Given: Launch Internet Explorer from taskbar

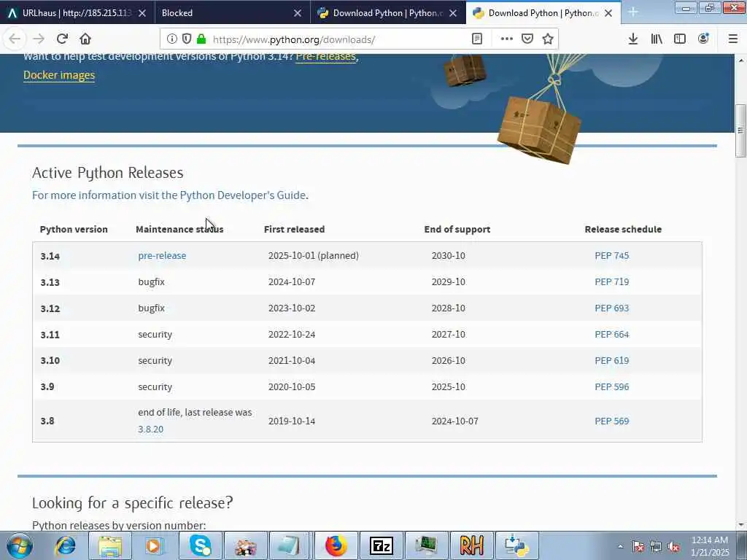Looking at the screenshot, I should point(65,545).
